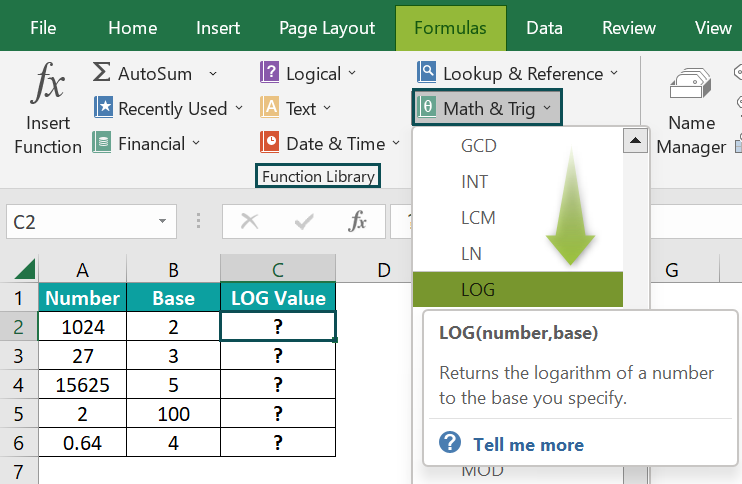Viewport: 742px width, 484px height.
Task: Click the Financial book icon
Action: pyautogui.click(x=101, y=142)
